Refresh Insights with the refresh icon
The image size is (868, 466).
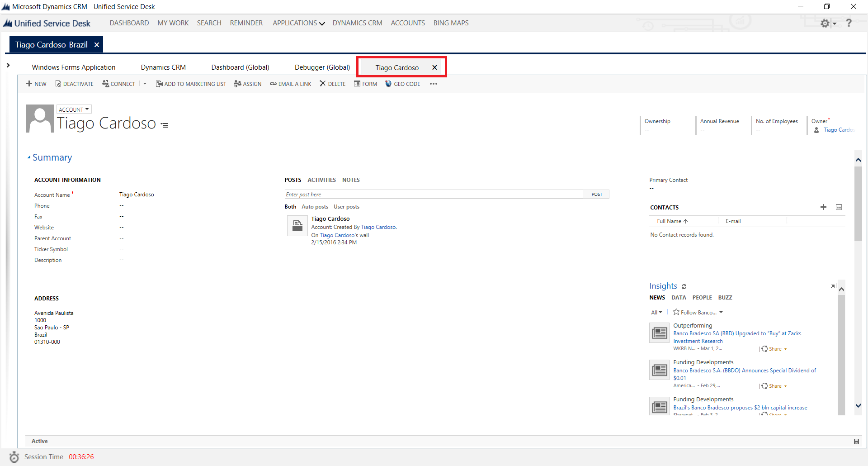coord(684,286)
